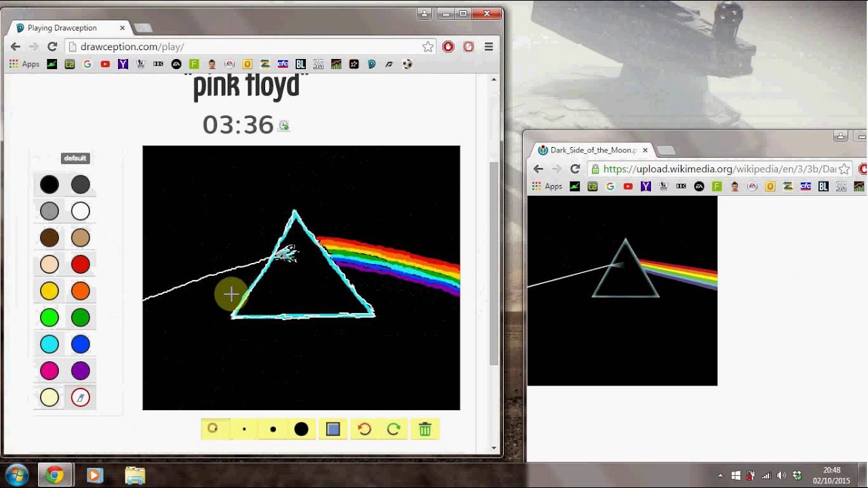Pick the pale yellow color swatch
The height and width of the screenshot is (488, 868).
click(50, 398)
